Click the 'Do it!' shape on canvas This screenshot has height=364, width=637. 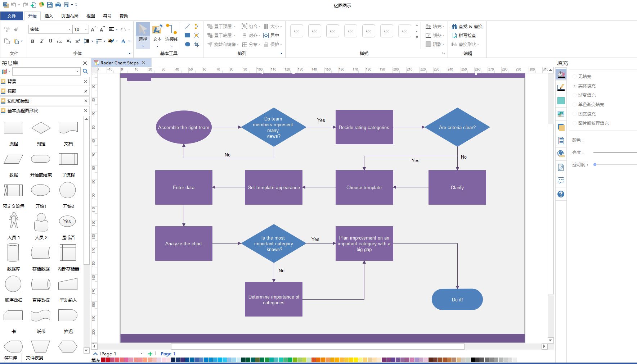[x=457, y=300]
